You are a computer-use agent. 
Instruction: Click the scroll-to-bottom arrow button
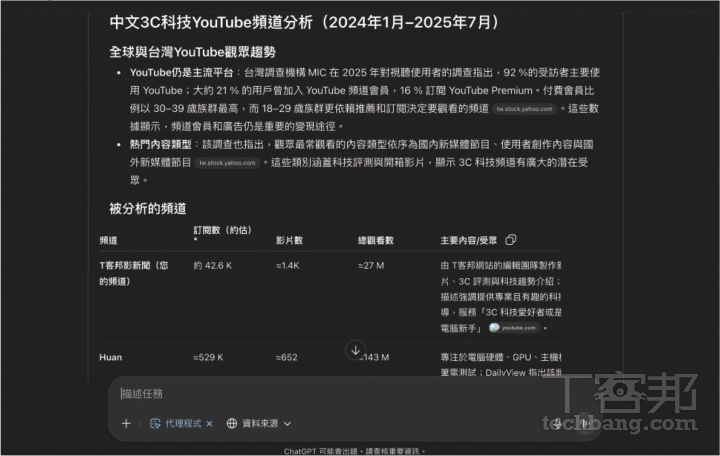pyautogui.click(x=355, y=350)
